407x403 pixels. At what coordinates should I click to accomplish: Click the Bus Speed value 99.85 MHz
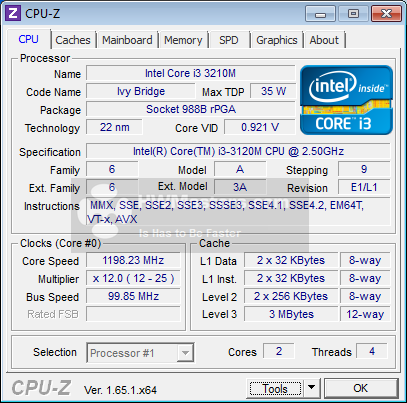pos(133,296)
